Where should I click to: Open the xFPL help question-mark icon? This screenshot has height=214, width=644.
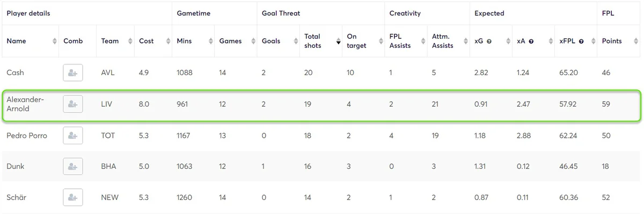(x=581, y=41)
